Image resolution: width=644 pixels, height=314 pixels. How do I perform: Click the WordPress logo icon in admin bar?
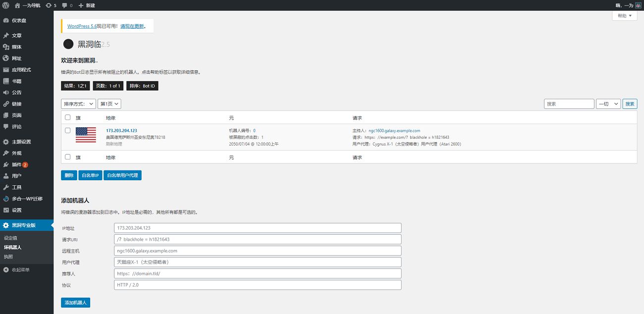point(5,5)
